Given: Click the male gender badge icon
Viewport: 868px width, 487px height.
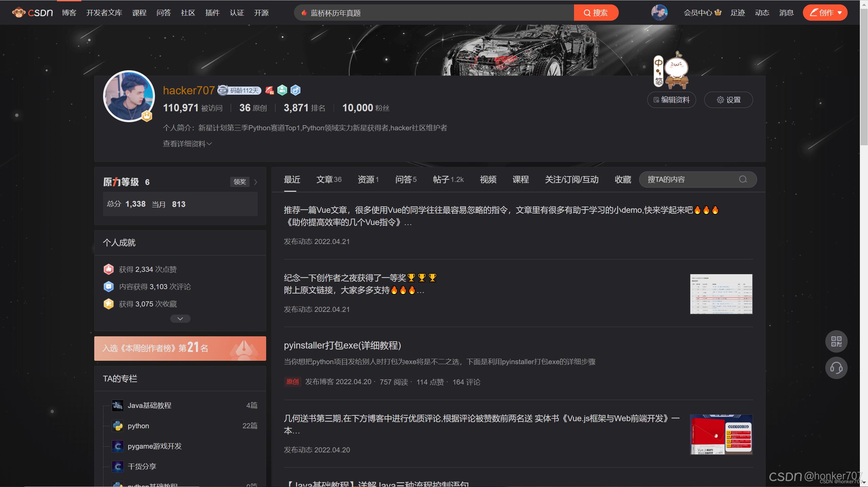Looking at the screenshot, I should point(295,90).
